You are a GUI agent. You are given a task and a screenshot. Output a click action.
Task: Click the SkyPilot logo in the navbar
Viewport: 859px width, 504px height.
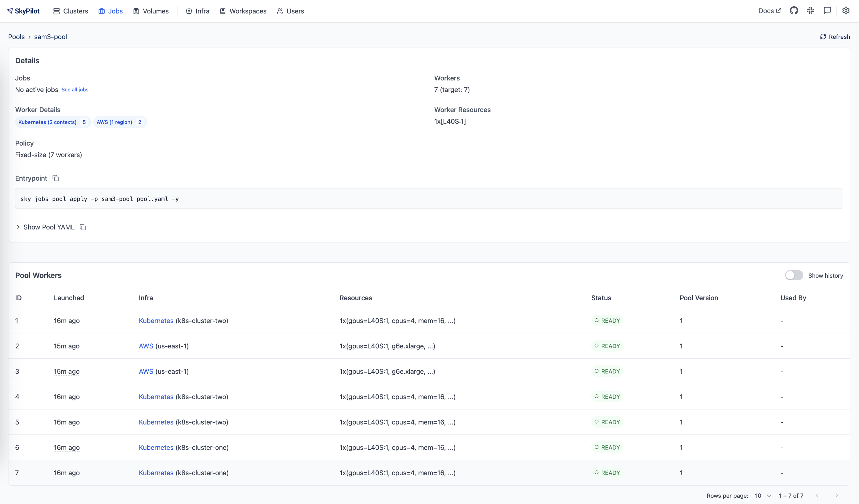click(23, 11)
